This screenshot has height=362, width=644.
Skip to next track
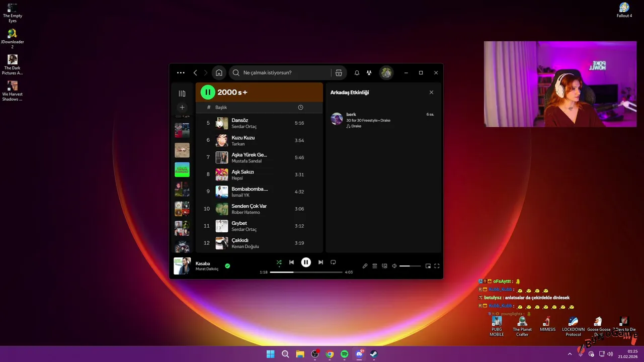320,262
